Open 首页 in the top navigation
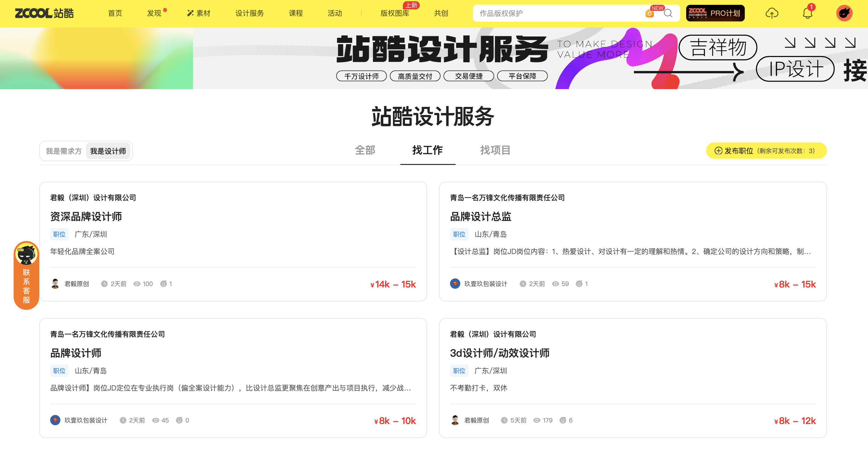Image resolution: width=868 pixels, height=450 pixels. point(115,13)
